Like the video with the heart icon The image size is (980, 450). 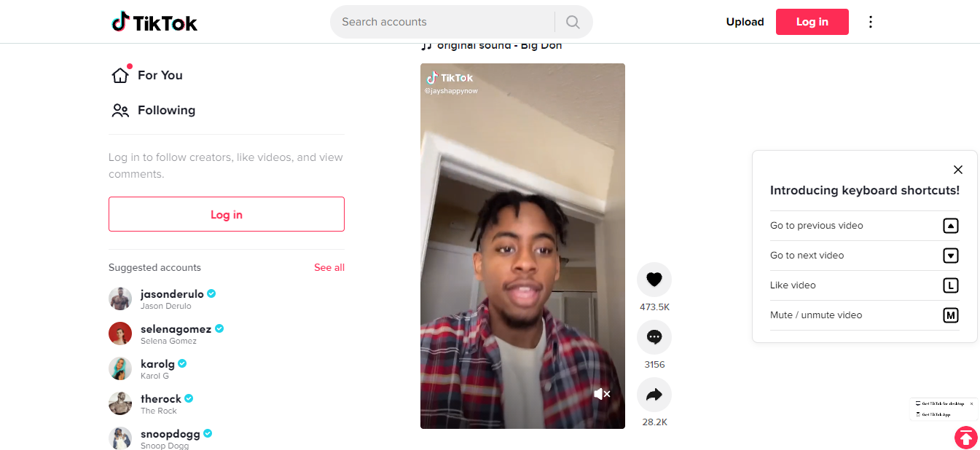tap(654, 280)
